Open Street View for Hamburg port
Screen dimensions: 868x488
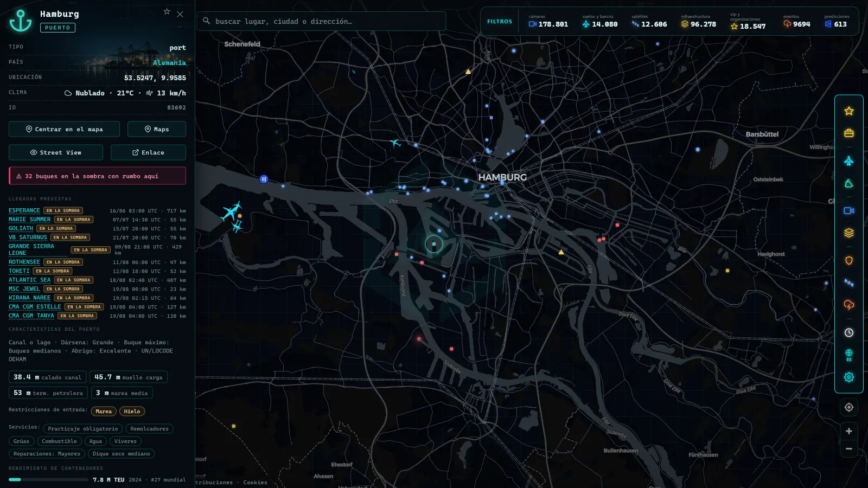[56, 152]
